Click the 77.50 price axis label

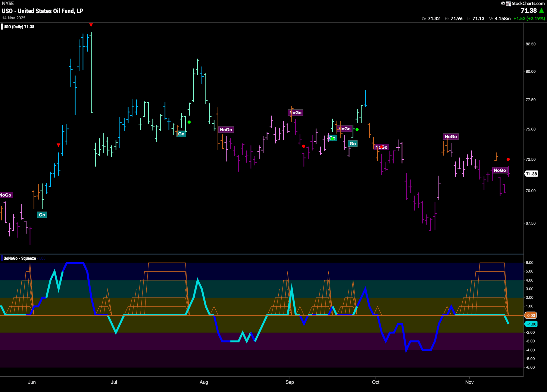531,100
